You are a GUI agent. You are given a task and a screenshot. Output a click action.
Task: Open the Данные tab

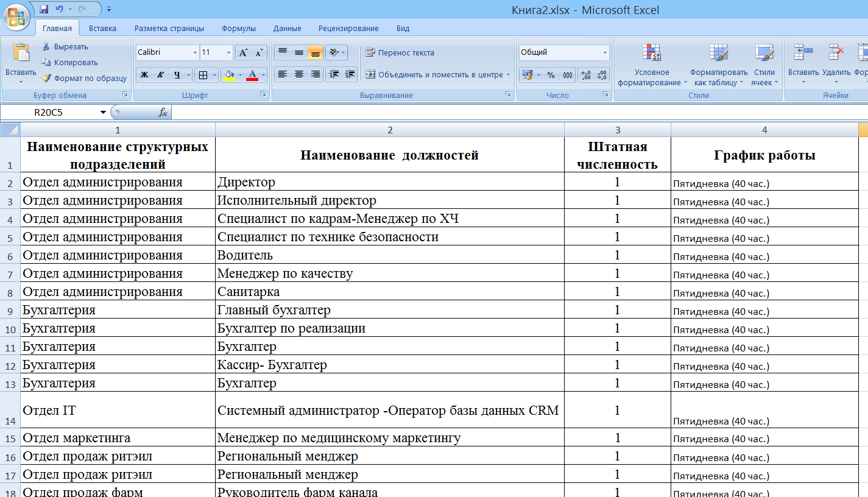(288, 28)
